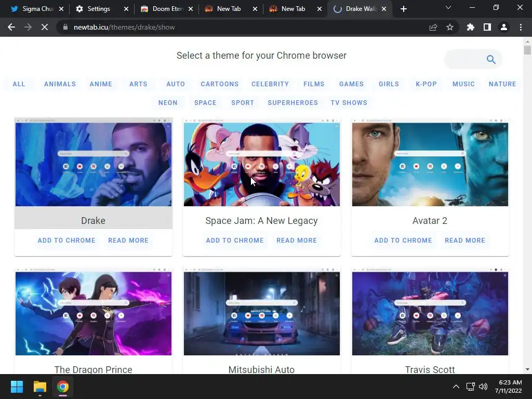
Task: Filter themes by ANIMALS
Action: click(x=60, y=84)
